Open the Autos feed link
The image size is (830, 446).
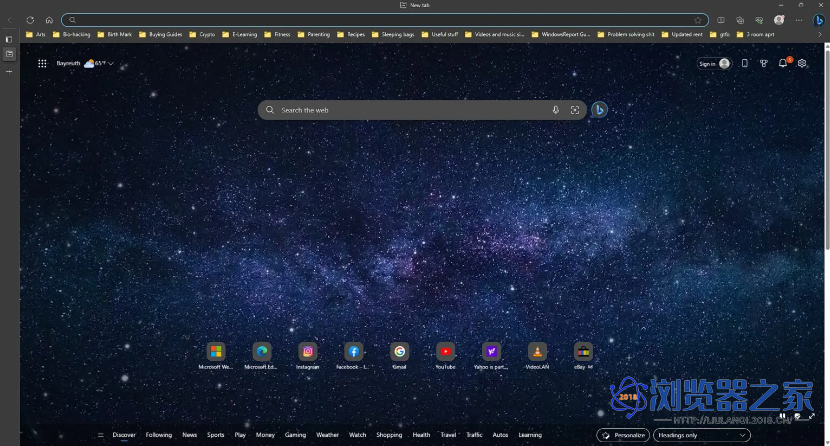click(x=500, y=435)
